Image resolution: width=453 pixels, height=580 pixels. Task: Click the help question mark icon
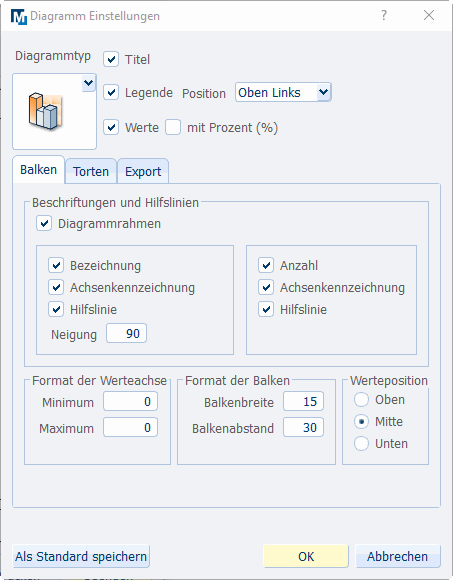(x=384, y=15)
